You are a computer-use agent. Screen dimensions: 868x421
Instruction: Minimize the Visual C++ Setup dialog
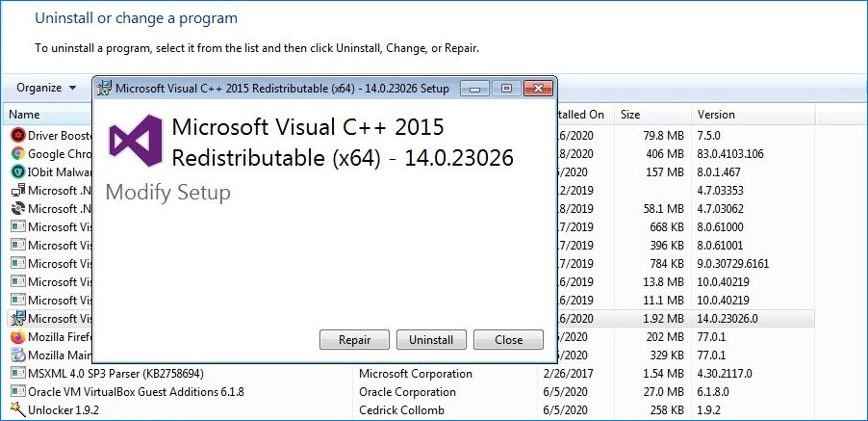(474, 88)
